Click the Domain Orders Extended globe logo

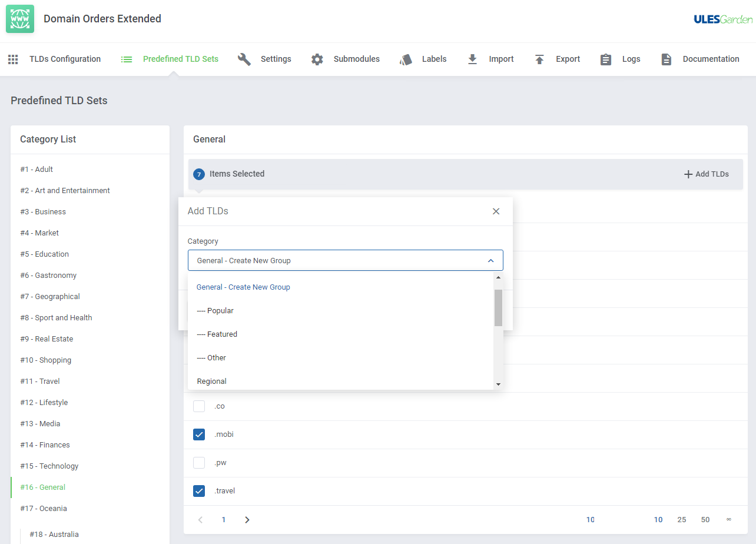20,19
